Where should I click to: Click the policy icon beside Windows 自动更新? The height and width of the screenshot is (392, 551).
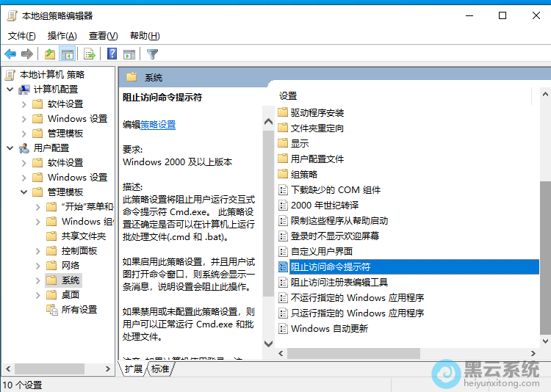coord(283,329)
